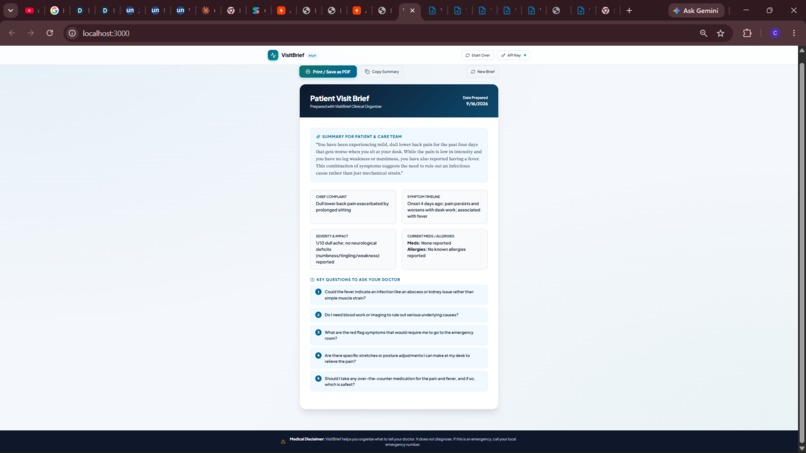Viewport: 806px width, 453px height.
Task: Open a new tab with the plus icon
Action: (x=629, y=10)
